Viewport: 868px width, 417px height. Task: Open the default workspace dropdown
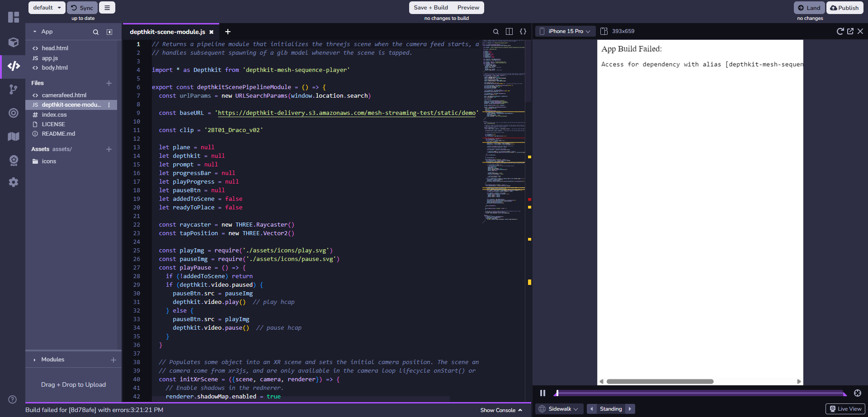point(47,8)
